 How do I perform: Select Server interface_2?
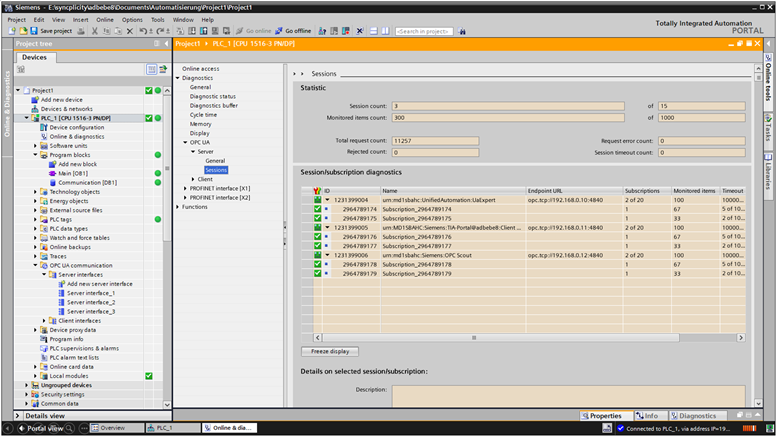click(x=91, y=302)
